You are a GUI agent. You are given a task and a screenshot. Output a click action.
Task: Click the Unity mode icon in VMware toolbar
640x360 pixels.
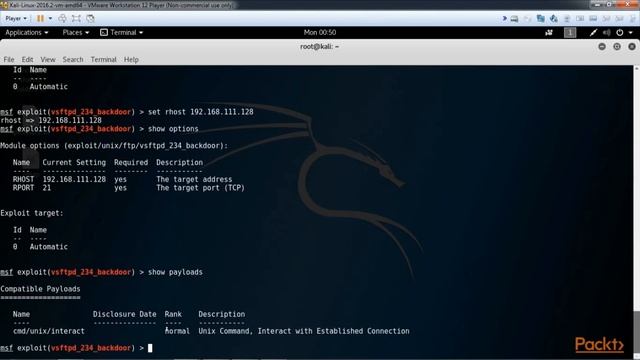(x=90, y=18)
